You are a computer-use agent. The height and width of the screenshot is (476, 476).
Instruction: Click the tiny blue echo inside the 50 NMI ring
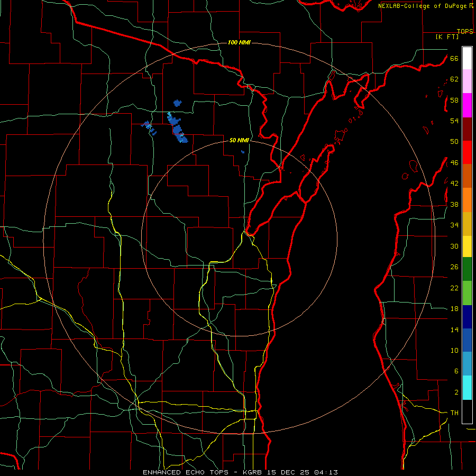click(x=243, y=151)
